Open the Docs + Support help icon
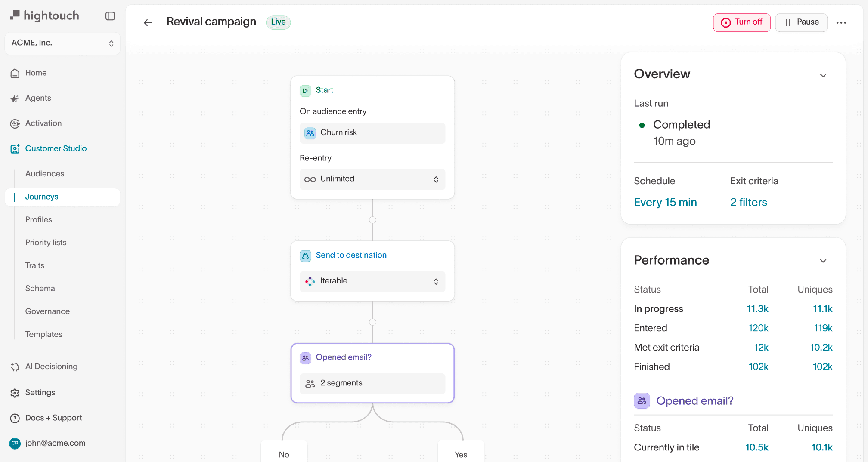 [x=15, y=418]
